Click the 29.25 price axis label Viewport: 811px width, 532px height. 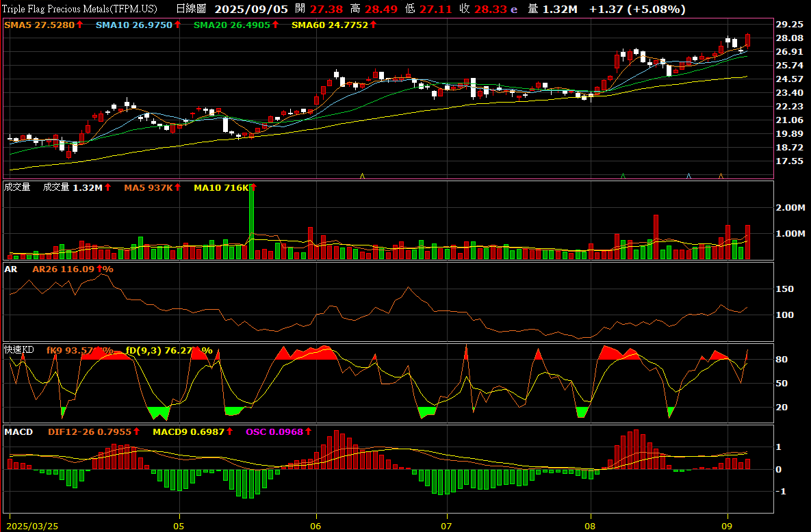[x=788, y=24]
